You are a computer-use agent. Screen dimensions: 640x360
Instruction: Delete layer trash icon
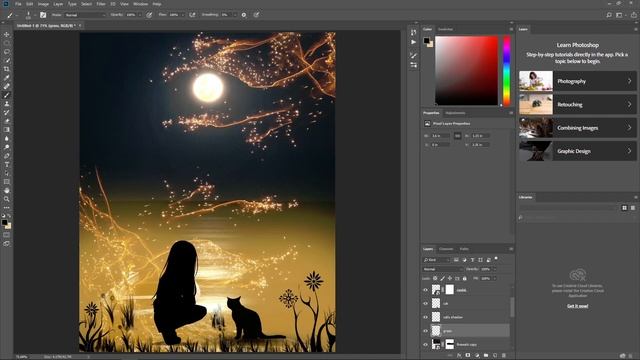tap(504, 356)
